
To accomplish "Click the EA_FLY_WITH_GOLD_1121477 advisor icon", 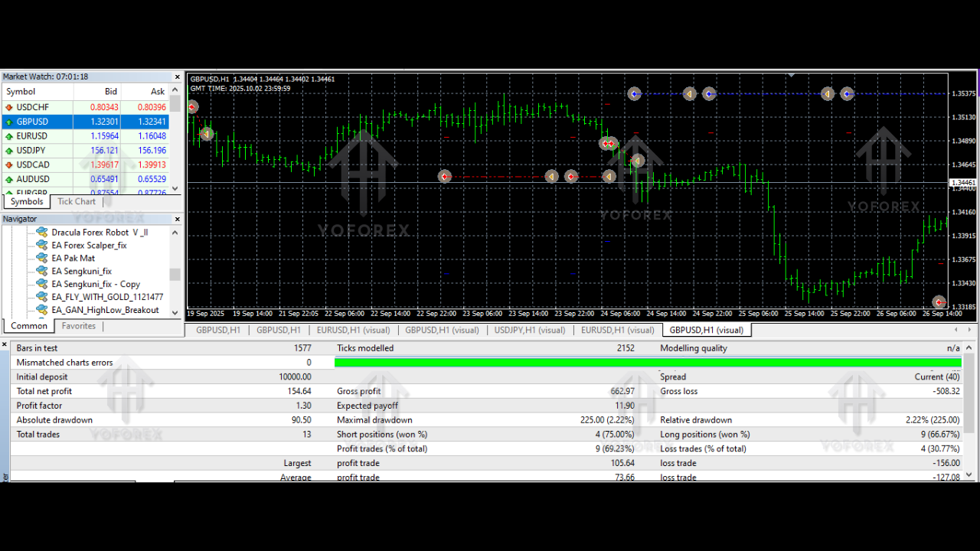I will pyautogui.click(x=41, y=296).
